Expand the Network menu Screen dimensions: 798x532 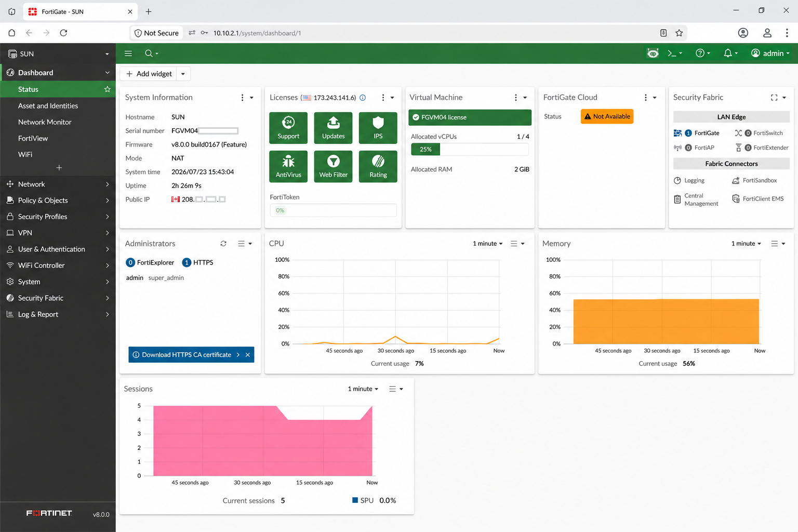58,184
